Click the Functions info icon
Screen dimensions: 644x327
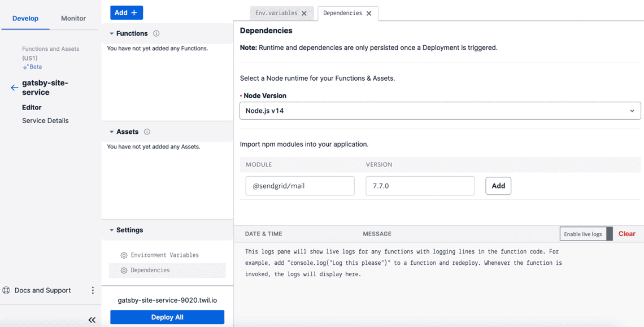point(156,33)
